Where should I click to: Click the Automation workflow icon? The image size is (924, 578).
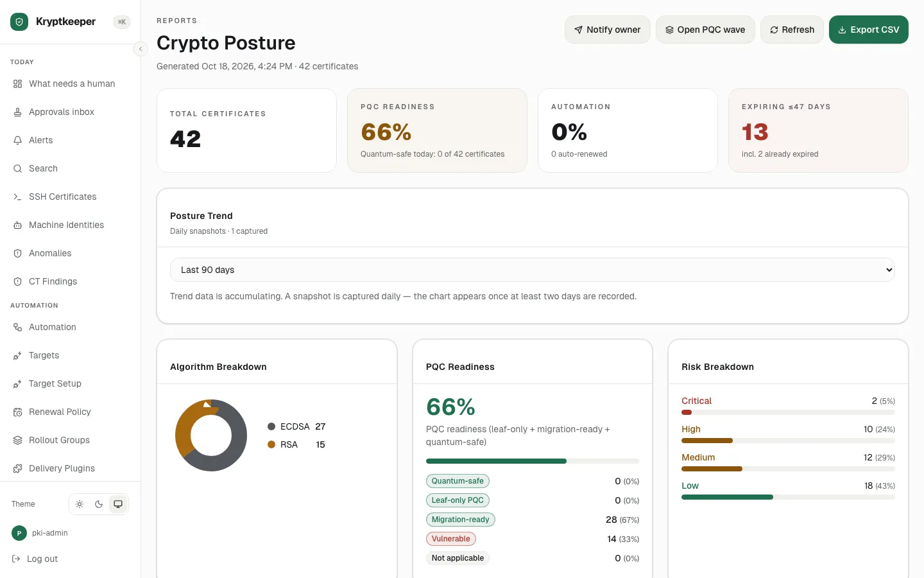17,327
